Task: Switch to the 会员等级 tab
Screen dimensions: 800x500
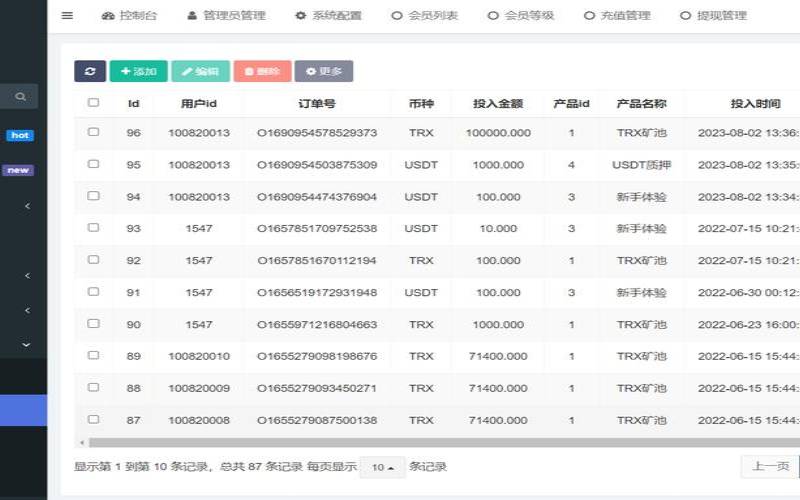Action: pos(521,15)
